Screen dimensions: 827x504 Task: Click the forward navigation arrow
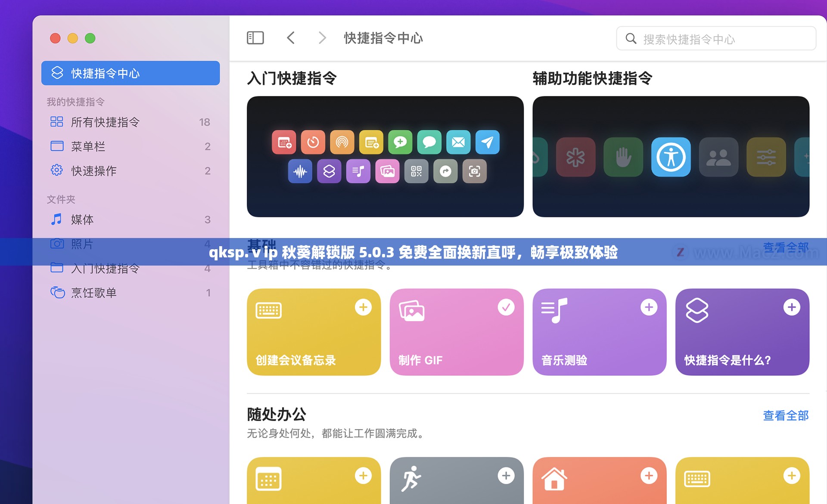click(322, 38)
